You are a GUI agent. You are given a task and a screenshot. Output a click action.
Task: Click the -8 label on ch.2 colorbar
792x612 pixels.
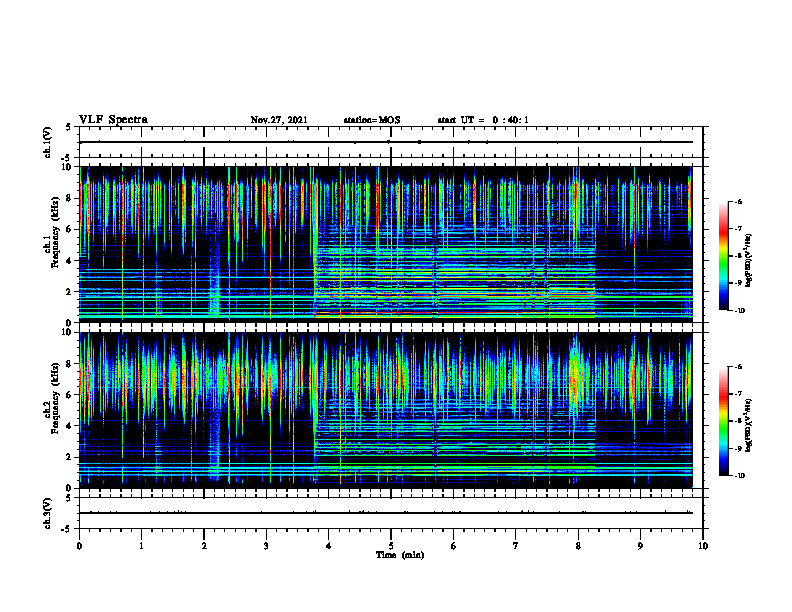pyautogui.click(x=738, y=421)
